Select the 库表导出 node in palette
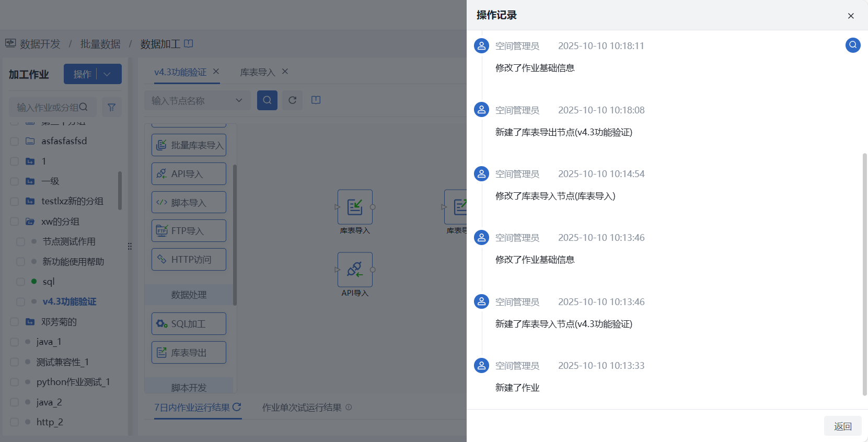868x442 pixels. coord(189,353)
